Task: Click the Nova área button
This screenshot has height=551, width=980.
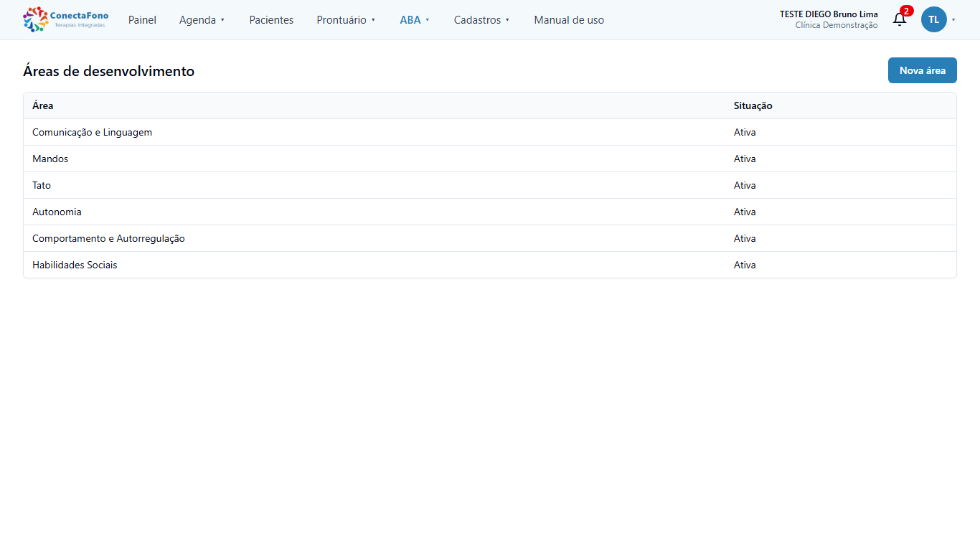Action: (x=922, y=70)
